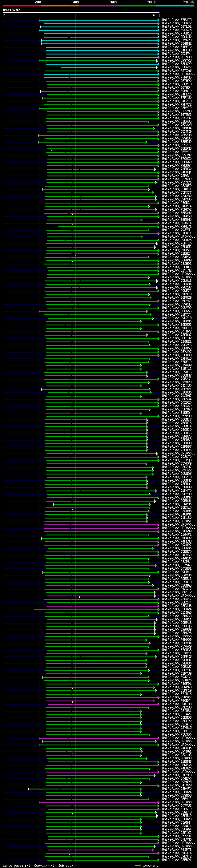Select the UniRef100_B9HBJ9 label
Image resolution: width=197 pixels, height=868 pixels.
click(177, 91)
